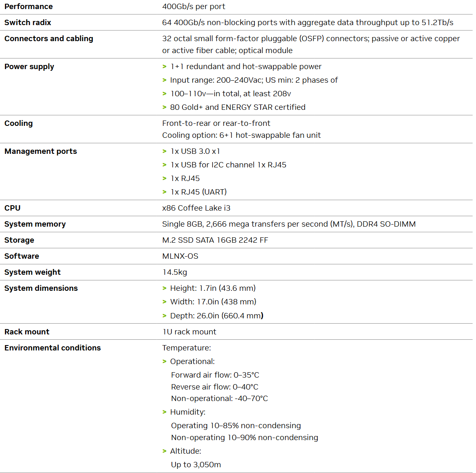Click the green chevron beside "80 Gold+"

[164, 107]
